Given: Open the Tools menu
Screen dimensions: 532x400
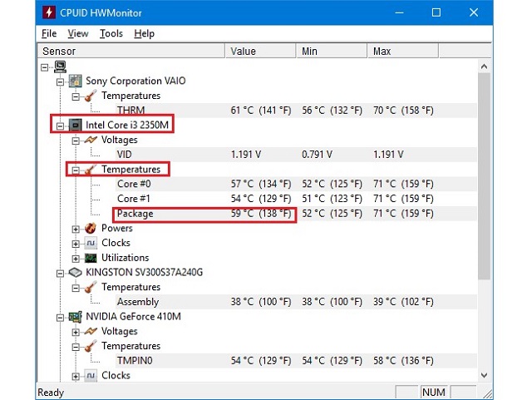Looking at the screenshot, I should [x=111, y=33].
